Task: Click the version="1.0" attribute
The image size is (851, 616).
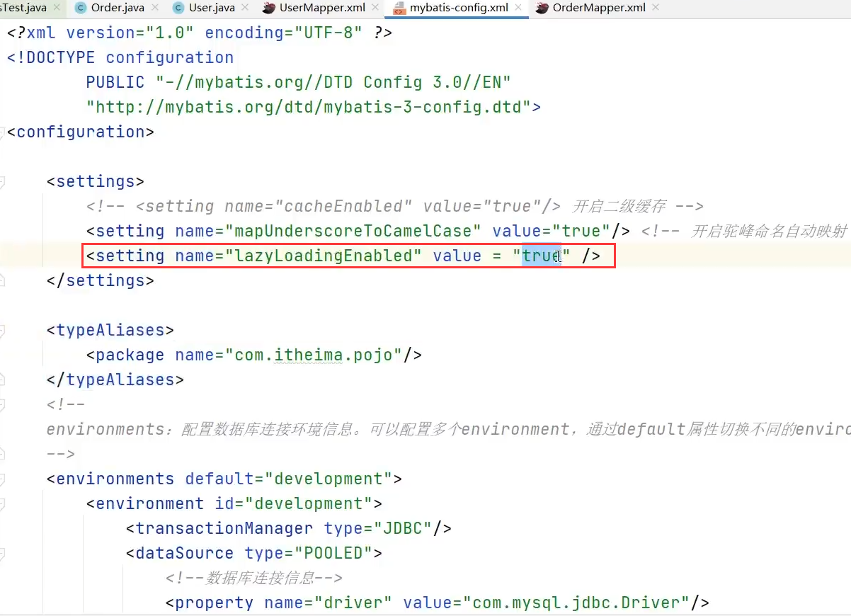Action: click(x=130, y=33)
